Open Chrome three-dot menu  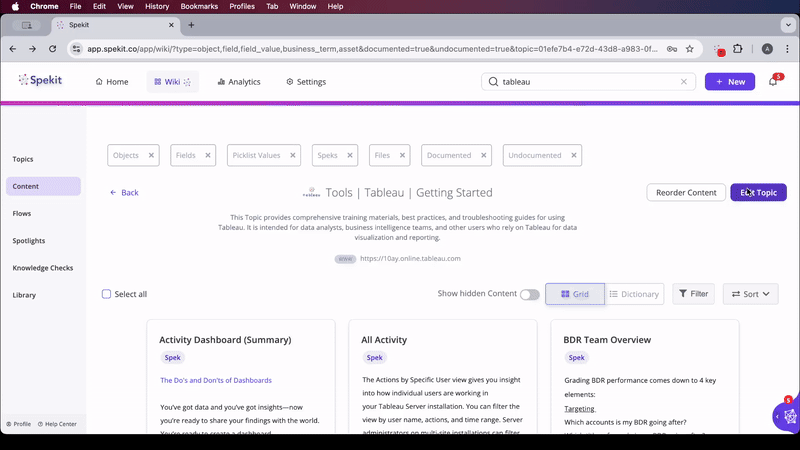[787, 49]
